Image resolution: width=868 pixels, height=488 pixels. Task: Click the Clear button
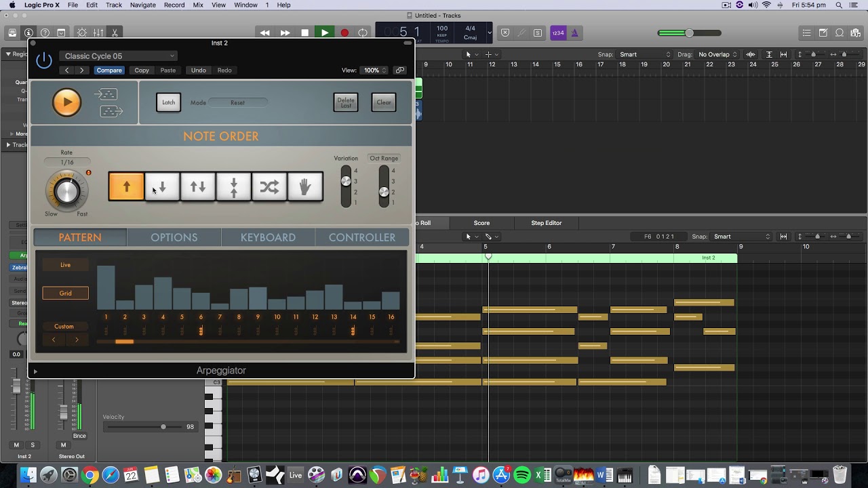384,102
